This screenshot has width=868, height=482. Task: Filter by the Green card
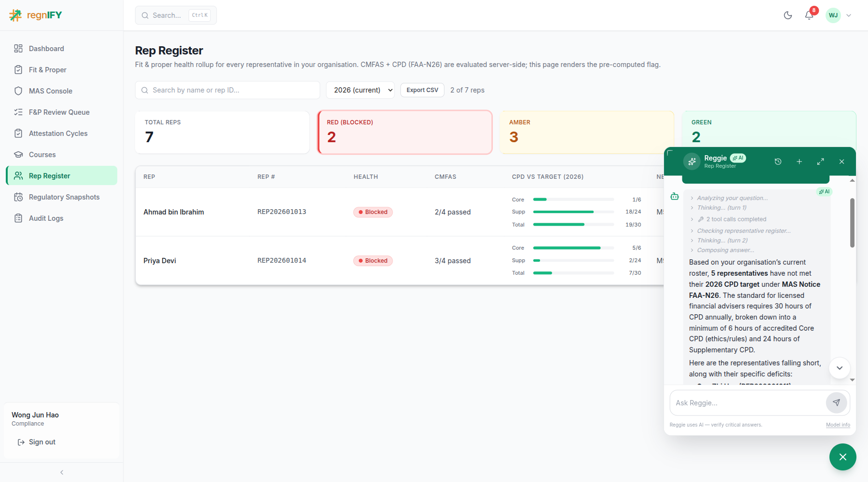click(x=769, y=129)
